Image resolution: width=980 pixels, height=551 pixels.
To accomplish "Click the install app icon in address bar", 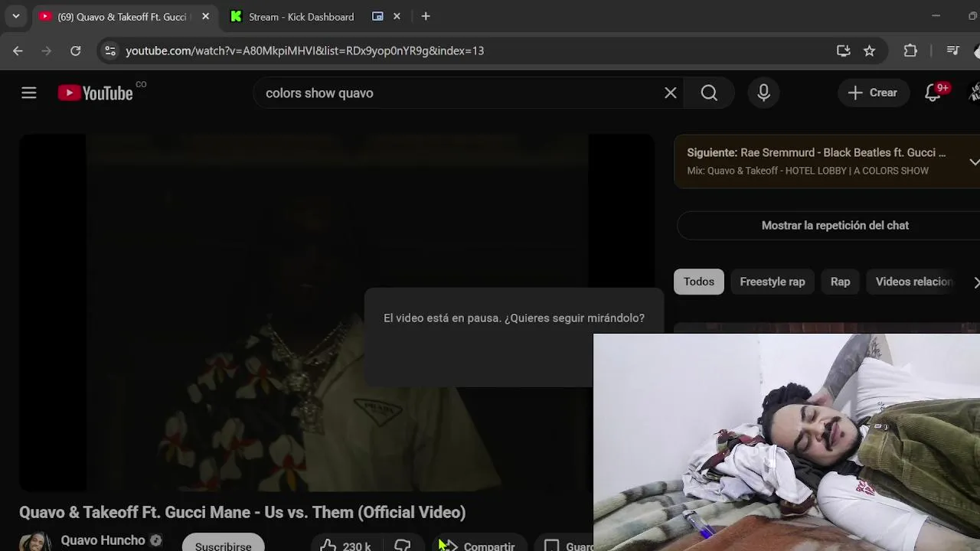I will [843, 51].
